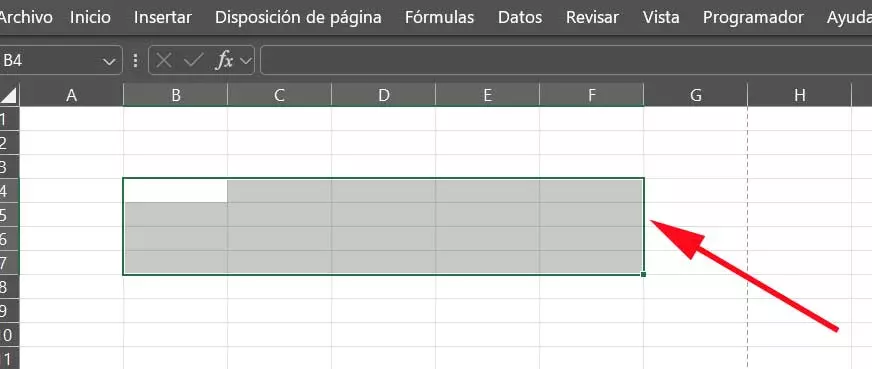
Task: Switch to the Insertar tab
Action: [162, 17]
